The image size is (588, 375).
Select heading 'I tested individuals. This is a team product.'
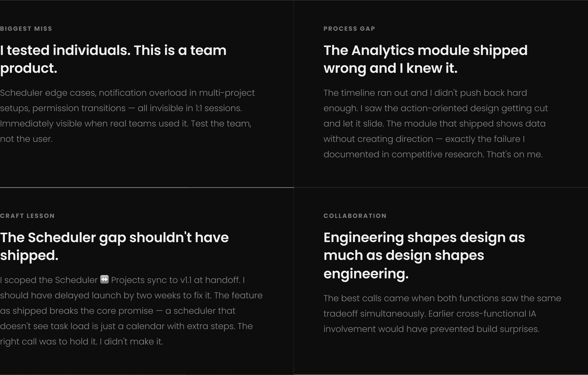[x=113, y=59]
